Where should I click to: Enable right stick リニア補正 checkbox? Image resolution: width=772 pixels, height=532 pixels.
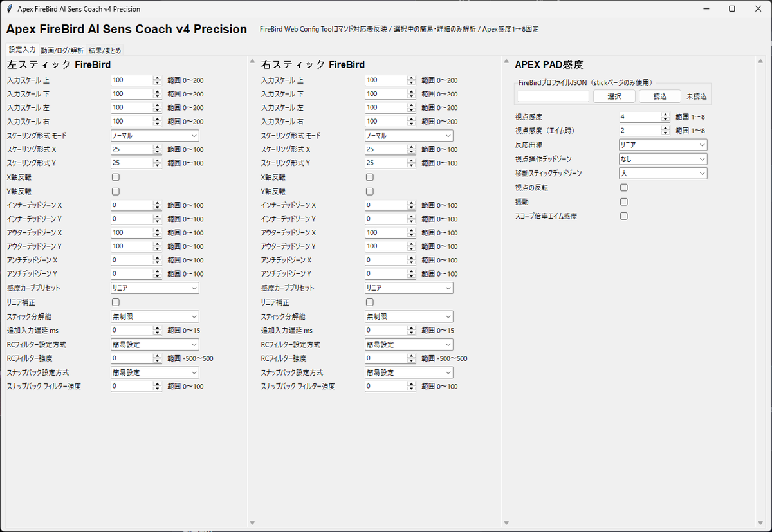coord(369,302)
